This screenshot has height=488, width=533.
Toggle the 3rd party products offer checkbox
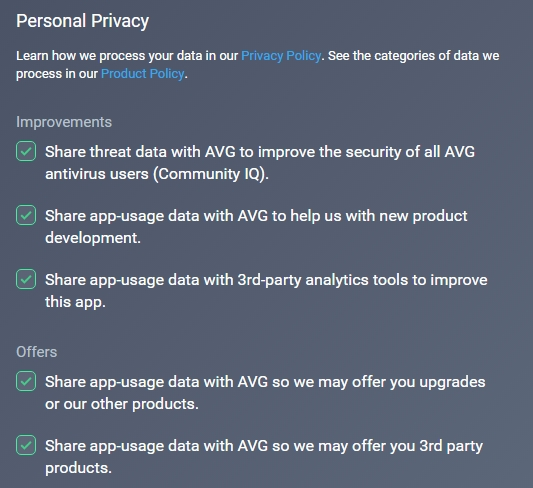pyautogui.click(x=26, y=445)
